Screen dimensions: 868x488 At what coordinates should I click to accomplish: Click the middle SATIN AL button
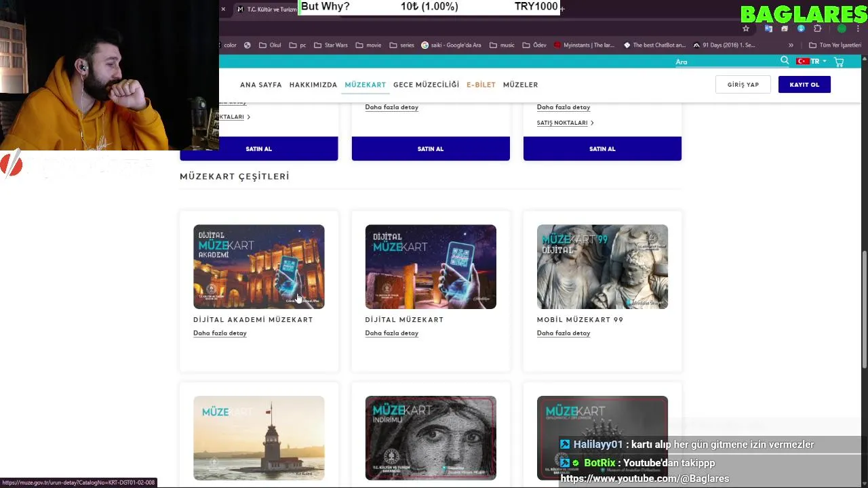[431, 148]
